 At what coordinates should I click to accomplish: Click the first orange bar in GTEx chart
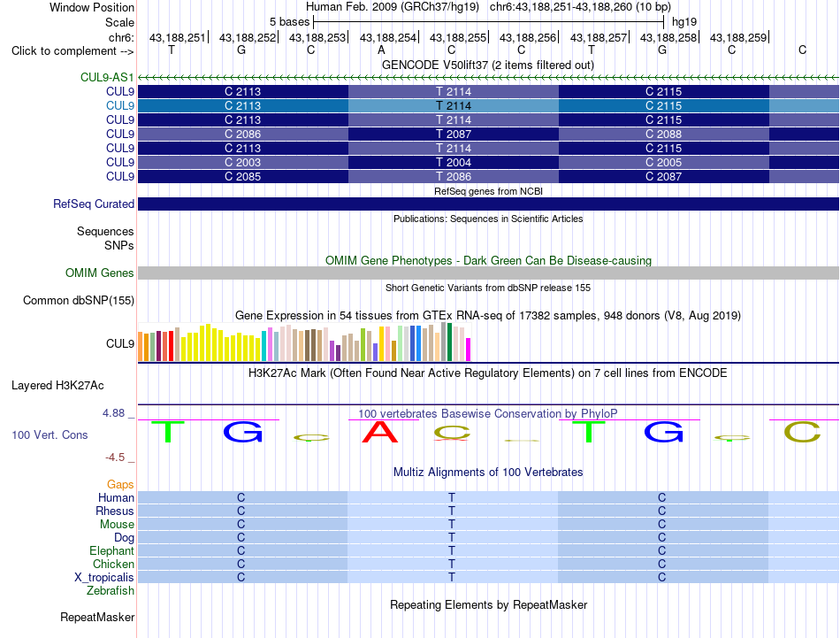point(141,346)
